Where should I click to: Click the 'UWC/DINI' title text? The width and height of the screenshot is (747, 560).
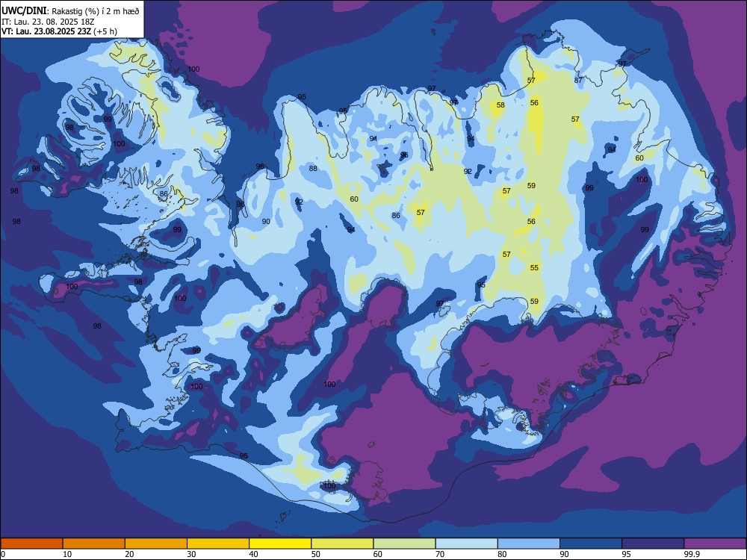point(24,10)
